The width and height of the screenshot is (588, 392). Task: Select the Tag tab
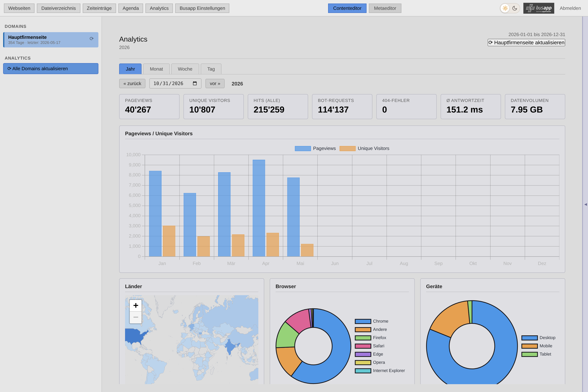click(x=211, y=69)
